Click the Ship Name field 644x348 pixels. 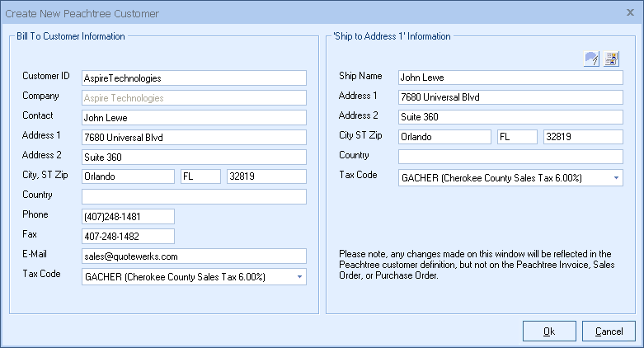pyautogui.click(x=510, y=78)
